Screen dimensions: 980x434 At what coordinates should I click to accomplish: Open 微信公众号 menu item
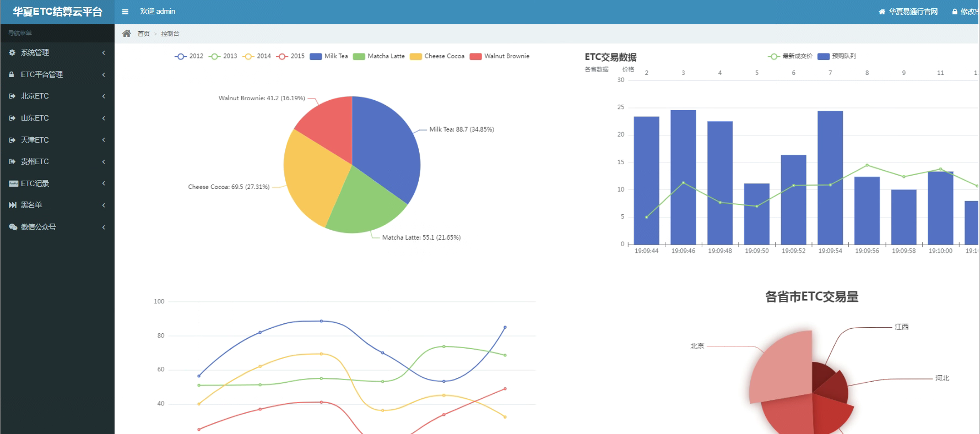(57, 227)
